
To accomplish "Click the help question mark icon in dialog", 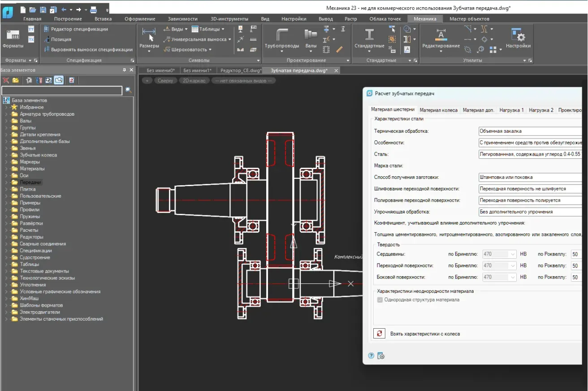I will point(371,356).
